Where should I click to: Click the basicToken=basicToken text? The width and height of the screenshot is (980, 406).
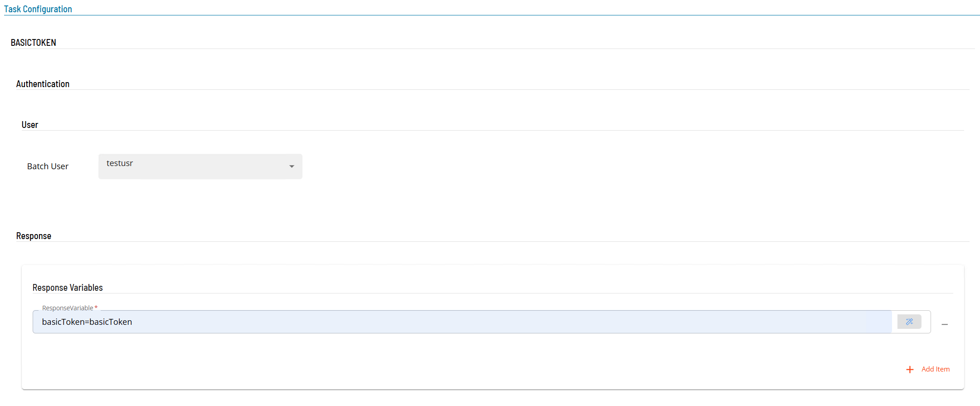click(87, 322)
